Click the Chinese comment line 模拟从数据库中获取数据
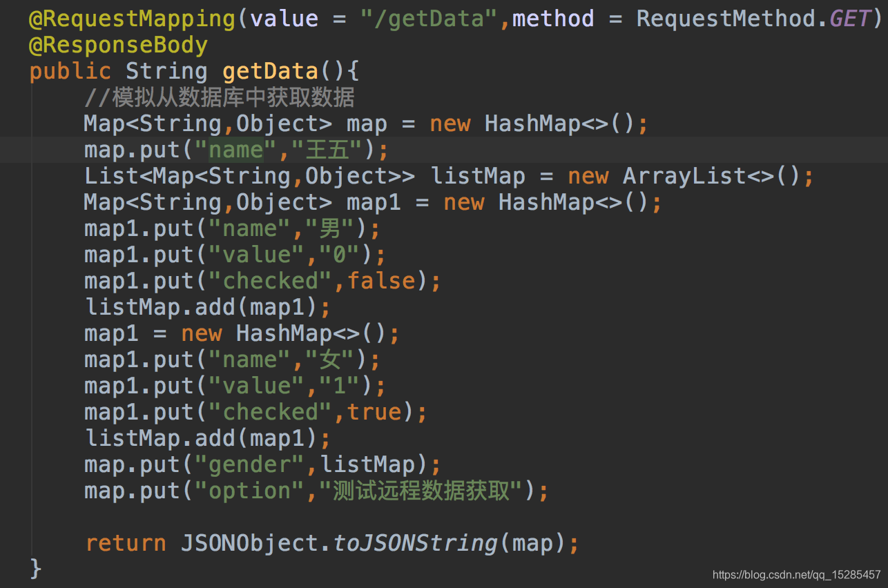Viewport: 888px width, 588px height. pyautogui.click(x=220, y=97)
